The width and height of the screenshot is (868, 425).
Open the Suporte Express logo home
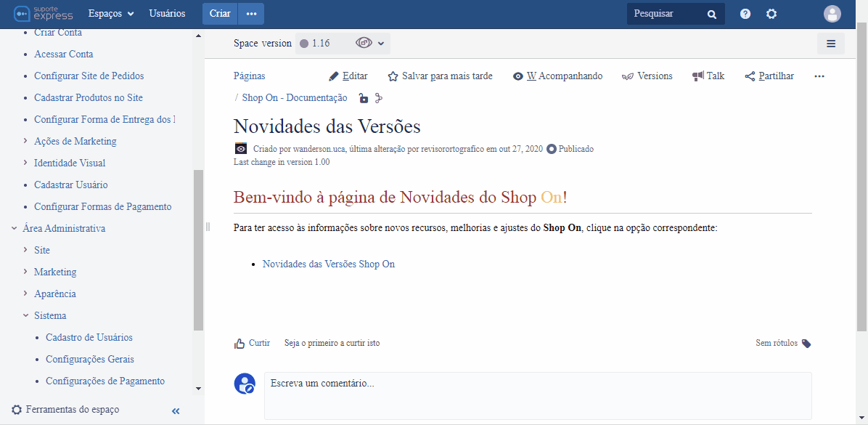[x=43, y=13]
